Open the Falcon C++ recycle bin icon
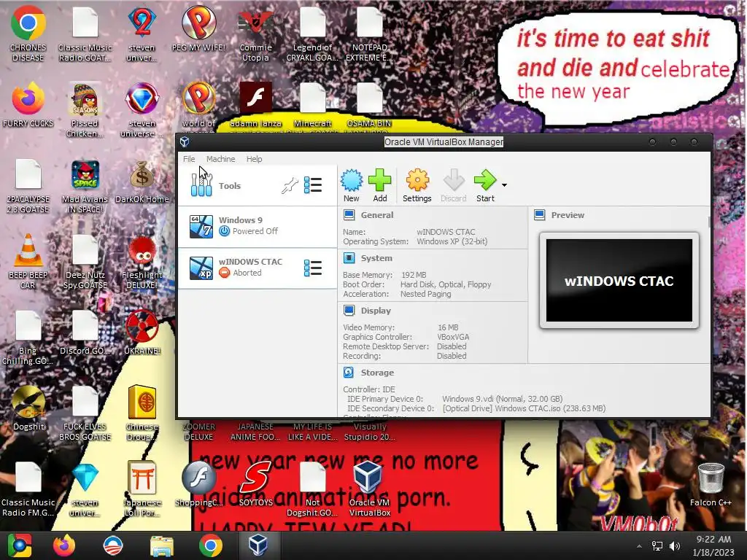Viewport: 747px width, 560px height. click(x=711, y=484)
